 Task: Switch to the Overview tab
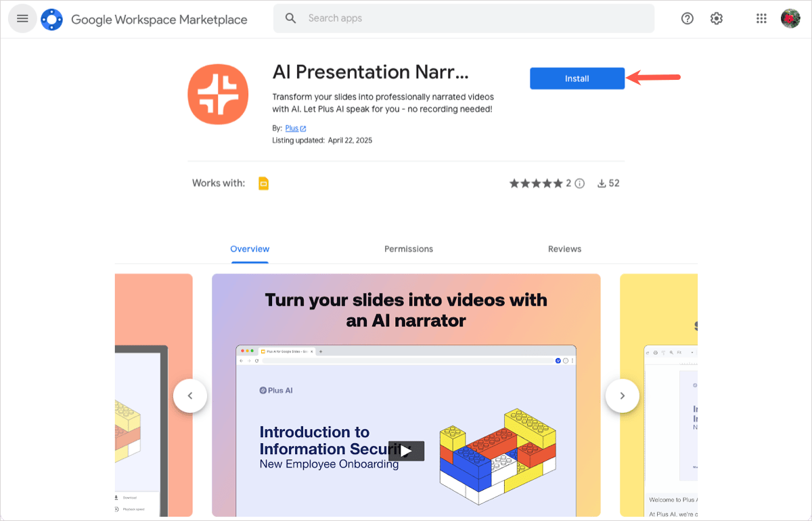[250, 249]
